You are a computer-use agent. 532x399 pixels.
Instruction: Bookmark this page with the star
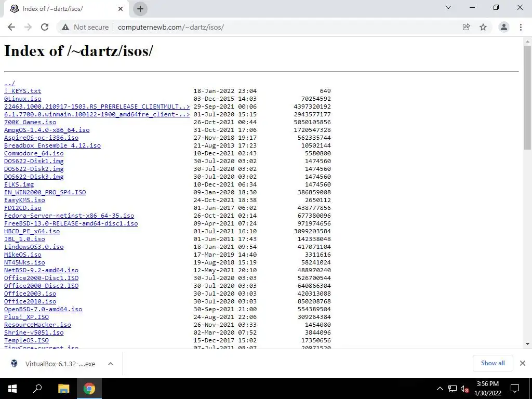[483, 27]
